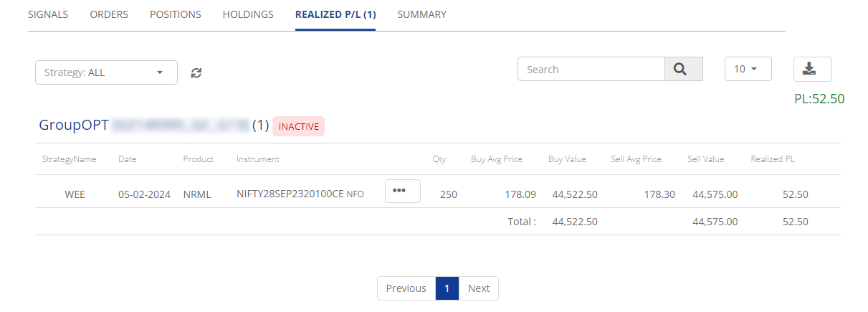Select the REALIZED P/L (1) tab
868x312 pixels.
click(x=335, y=14)
